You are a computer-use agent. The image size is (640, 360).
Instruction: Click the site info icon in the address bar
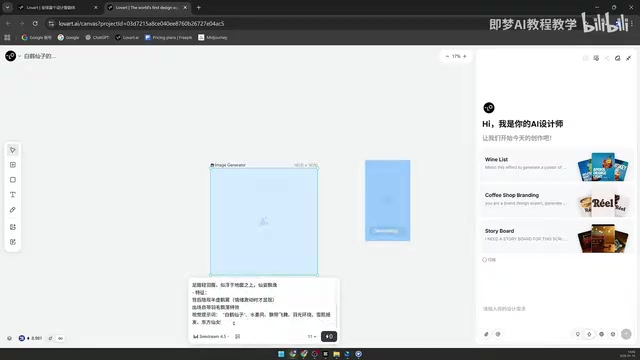click(51, 24)
